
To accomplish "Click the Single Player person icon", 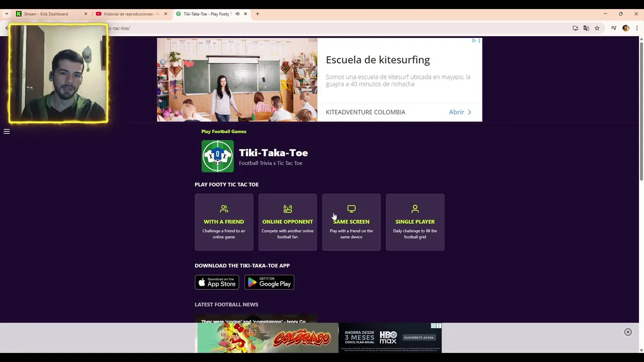I will coord(415,209).
